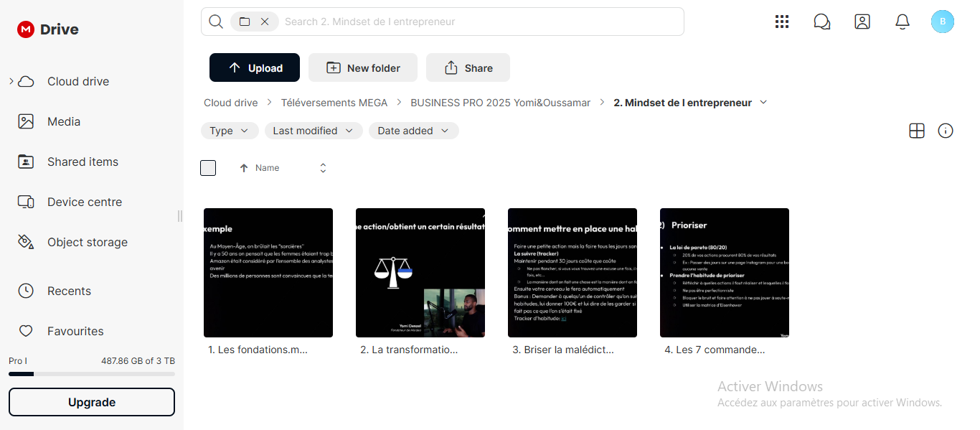The image size is (980, 430).
Task: Remove the folder filter from search box
Action: [265, 22]
